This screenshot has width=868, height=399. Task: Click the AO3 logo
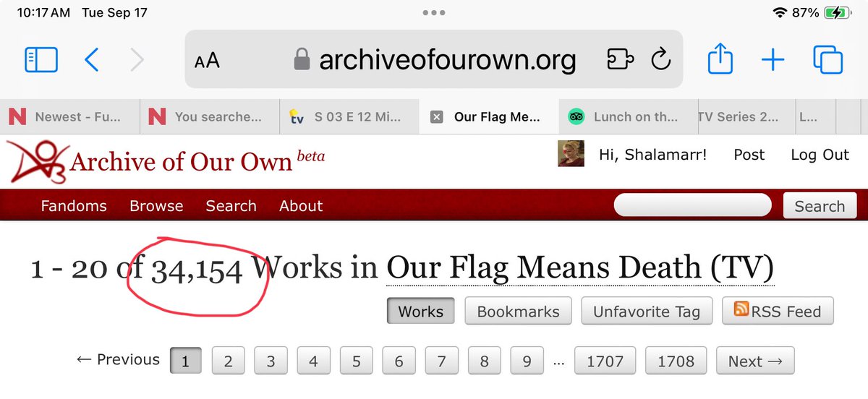(x=38, y=161)
